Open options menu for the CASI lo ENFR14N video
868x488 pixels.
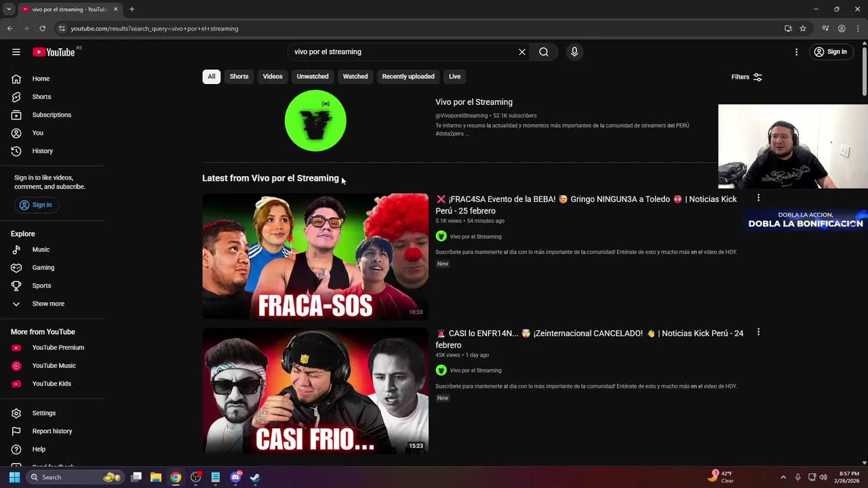[x=758, y=332]
